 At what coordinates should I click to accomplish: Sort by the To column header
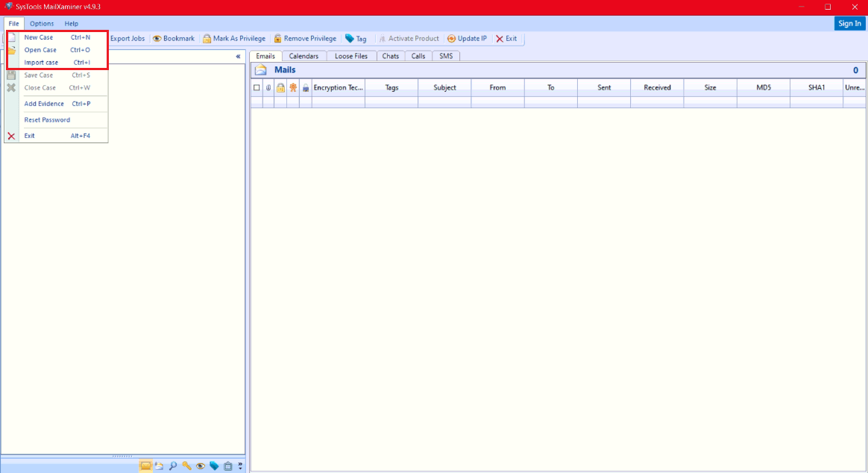(551, 87)
